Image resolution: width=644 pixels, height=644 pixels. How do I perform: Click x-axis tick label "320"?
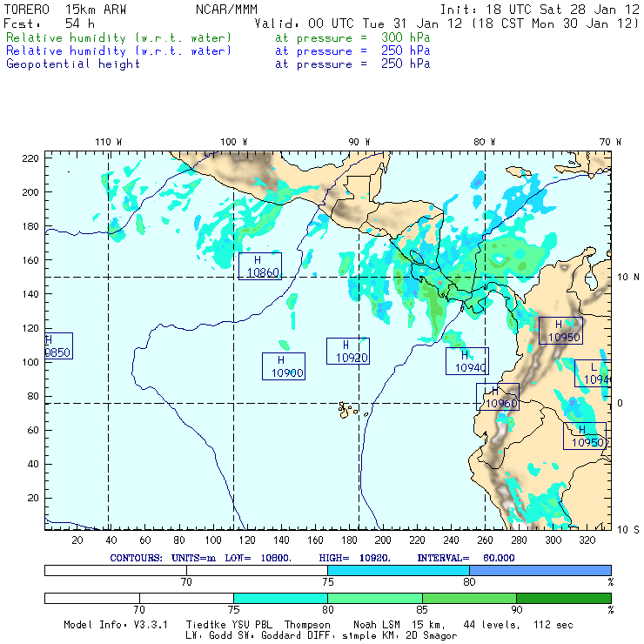click(587, 540)
